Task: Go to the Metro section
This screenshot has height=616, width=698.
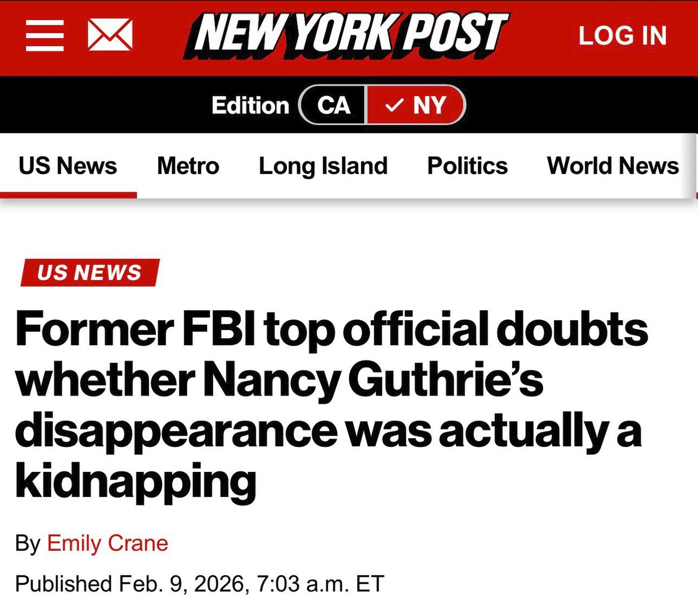Action: (188, 166)
